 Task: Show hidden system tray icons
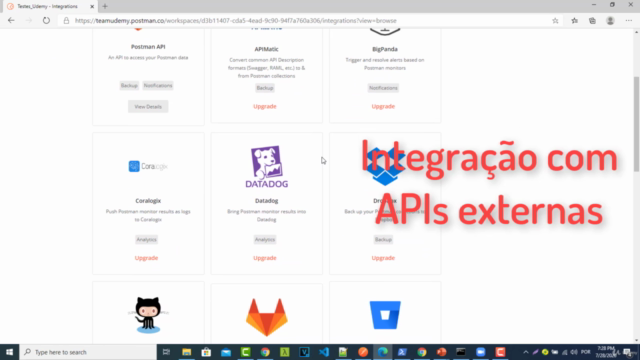click(526, 352)
